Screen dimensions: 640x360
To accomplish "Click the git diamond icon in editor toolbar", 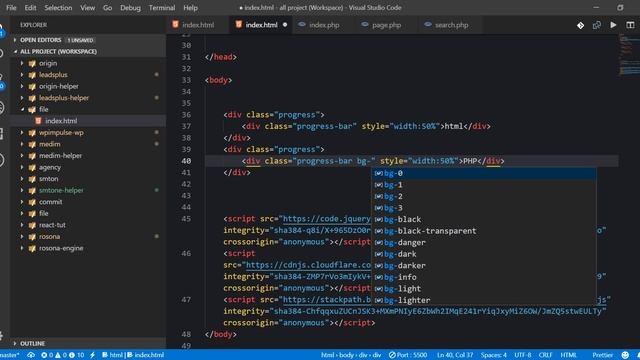I will coord(580,25).
